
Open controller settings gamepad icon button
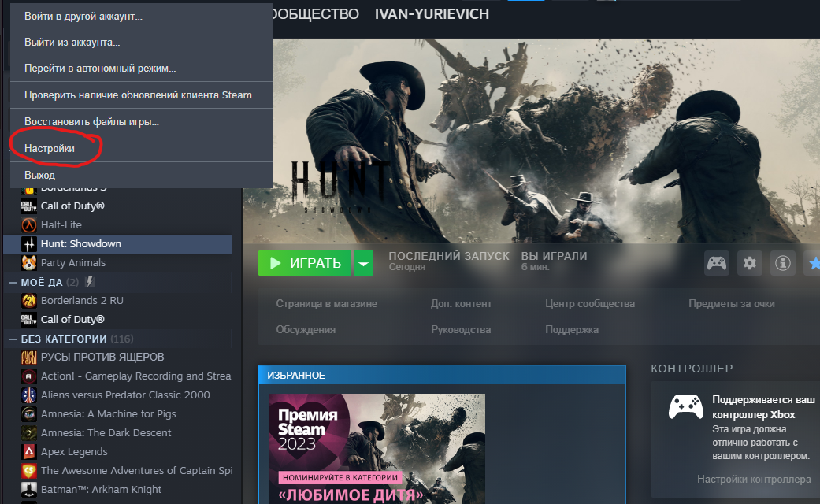pyautogui.click(x=717, y=263)
